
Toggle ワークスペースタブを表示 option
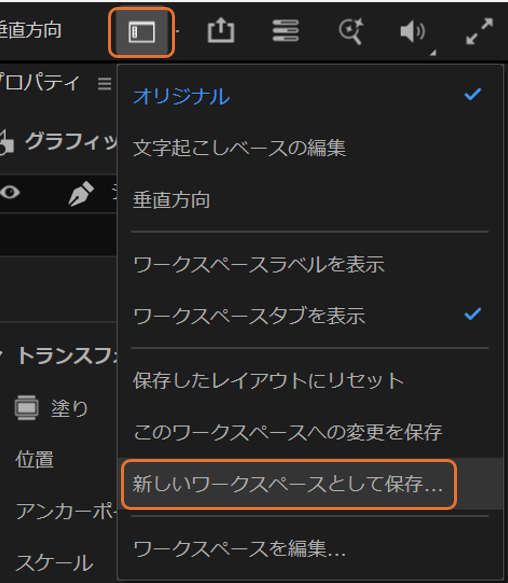(310, 316)
